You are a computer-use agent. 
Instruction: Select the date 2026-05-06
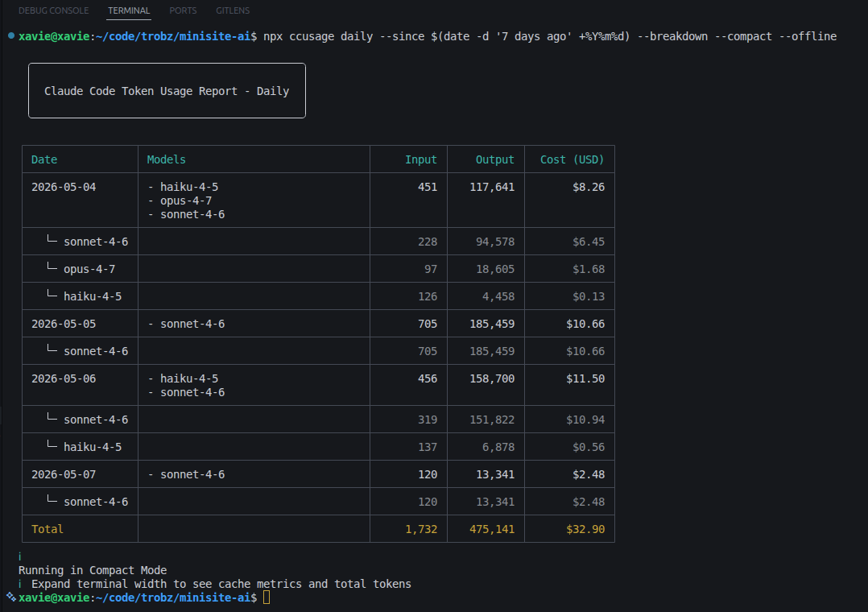[x=64, y=378]
